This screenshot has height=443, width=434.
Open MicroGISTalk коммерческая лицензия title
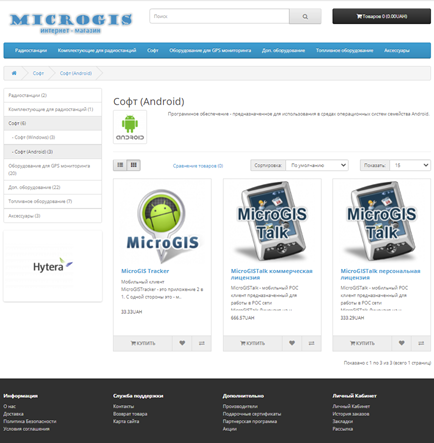pyautogui.click(x=272, y=274)
